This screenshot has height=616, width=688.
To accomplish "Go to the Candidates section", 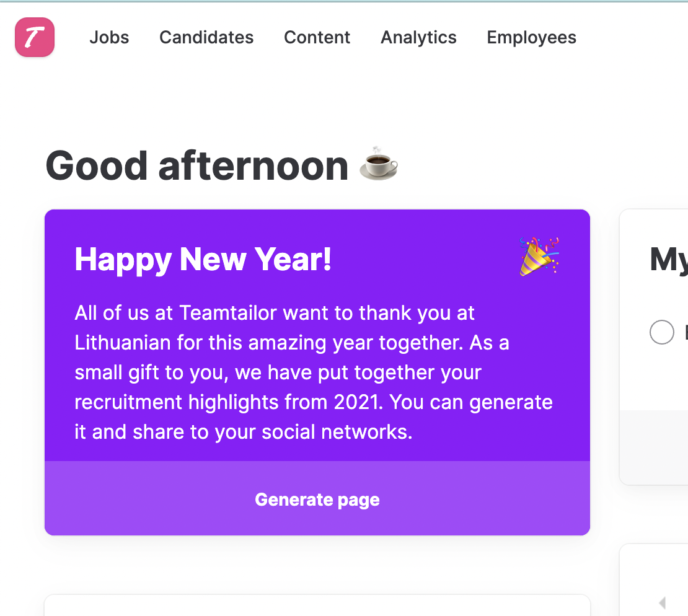I will click(206, 38).
